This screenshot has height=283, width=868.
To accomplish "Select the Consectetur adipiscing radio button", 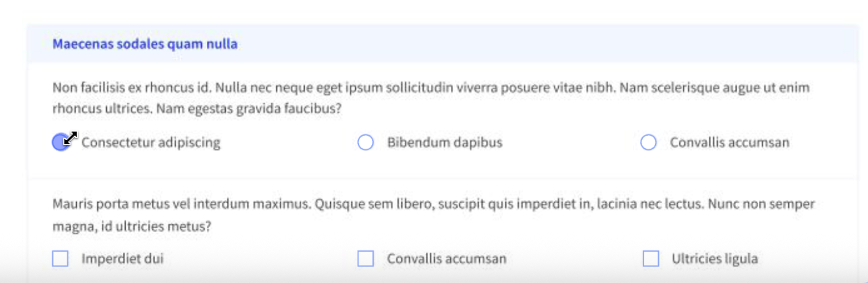I will [x=61, y=142].
